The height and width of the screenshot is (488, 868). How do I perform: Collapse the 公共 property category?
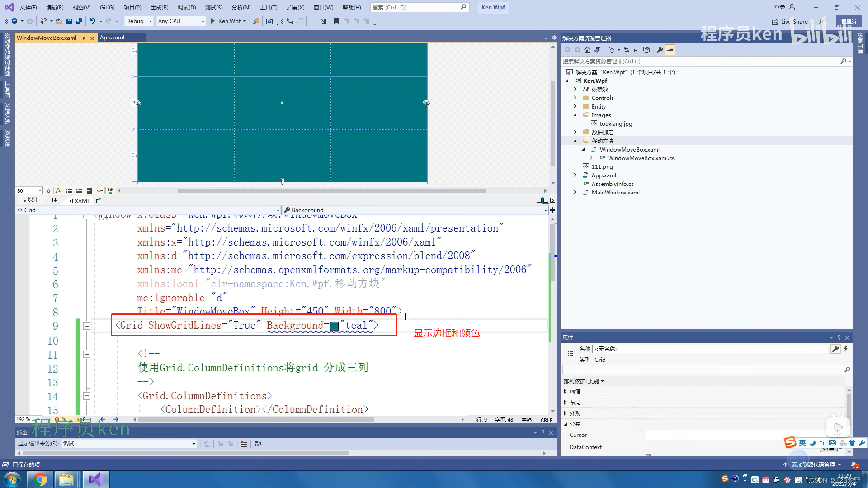(565, 424)
